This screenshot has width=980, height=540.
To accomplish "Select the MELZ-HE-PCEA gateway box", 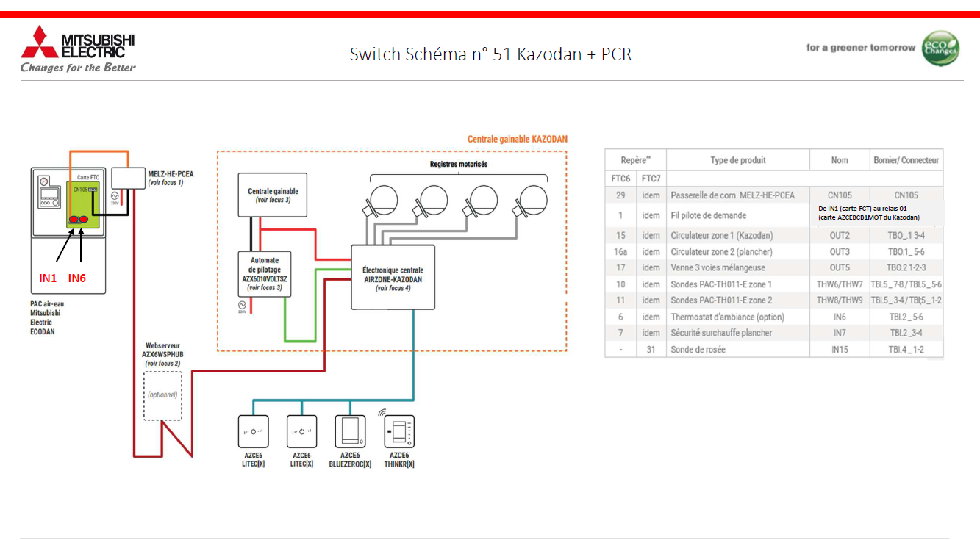I will tap(128, 178).
